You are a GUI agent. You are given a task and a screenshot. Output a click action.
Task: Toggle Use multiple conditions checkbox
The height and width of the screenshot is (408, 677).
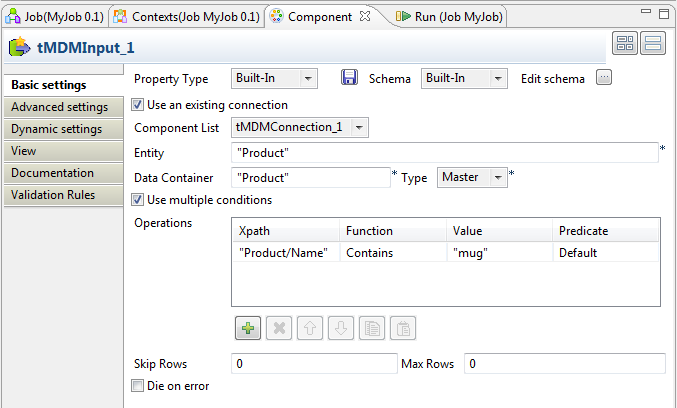click(x=138, y=200)
